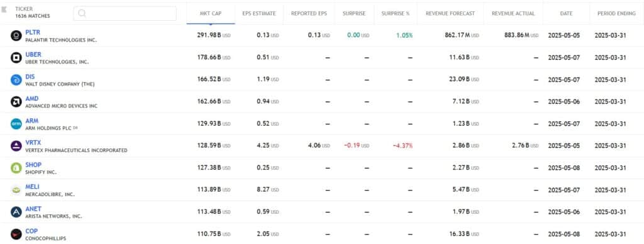The height and width of the screenshot is (244, 644).
Task: Open the ANET ticker link
Action: tap(33, 209)
